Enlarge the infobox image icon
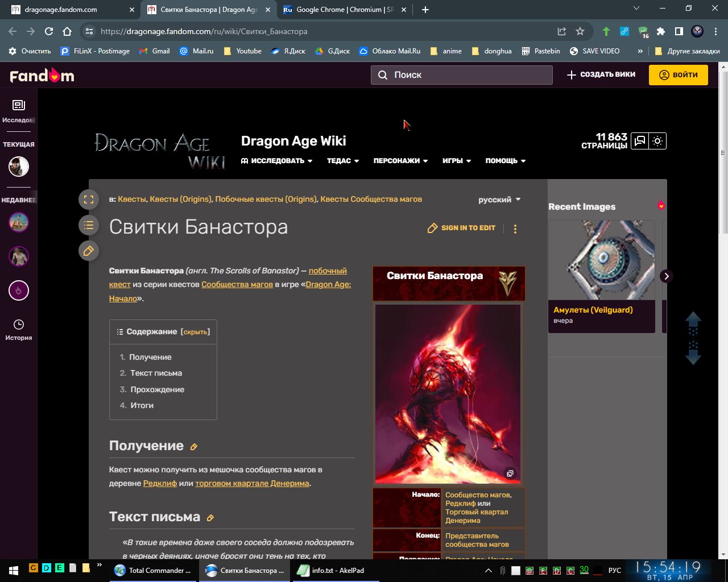728x582 pixels. click(510, 473)
